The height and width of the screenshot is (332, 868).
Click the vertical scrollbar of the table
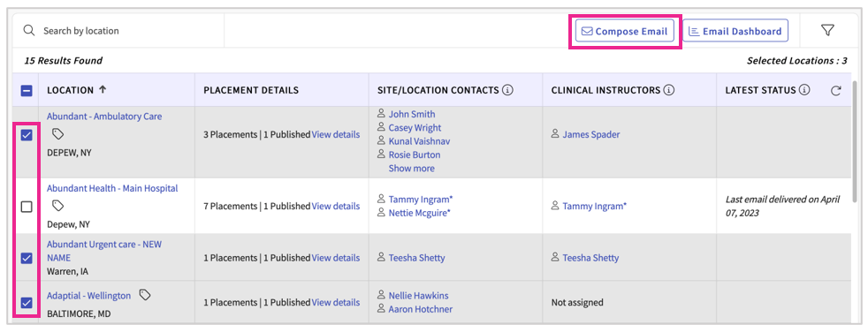[855, 141]
